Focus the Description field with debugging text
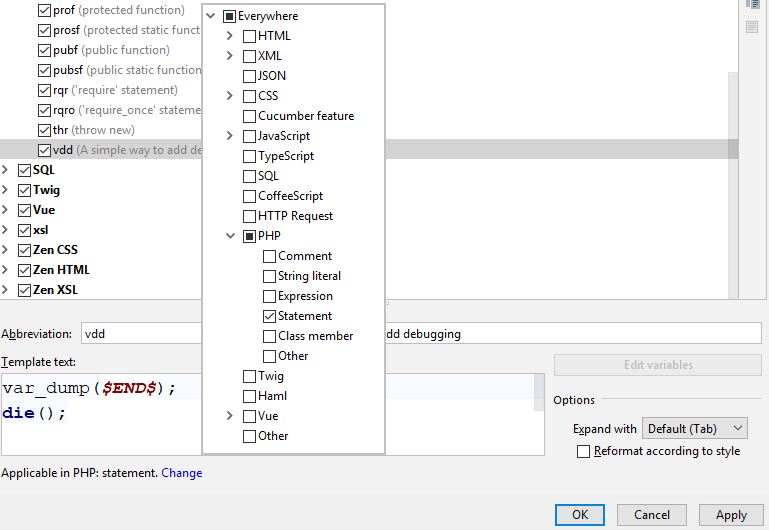The width and height of the screenshot is (769, 530). point(573,334)
